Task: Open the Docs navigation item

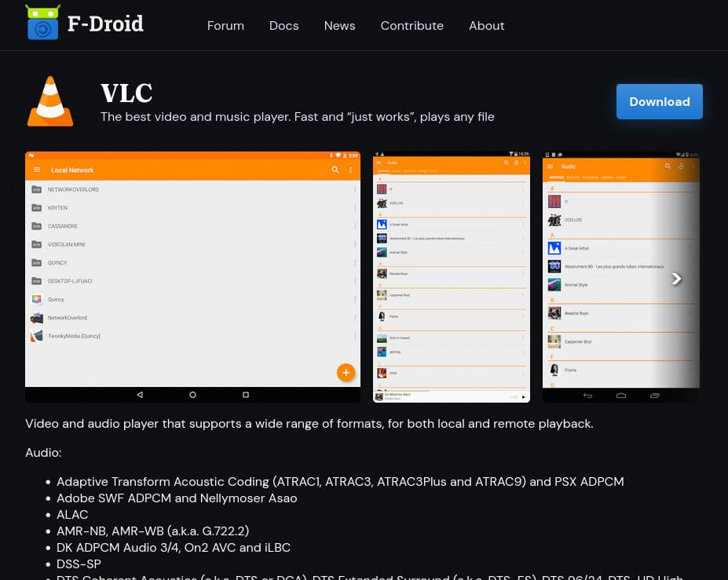Action: click(284, 26)
